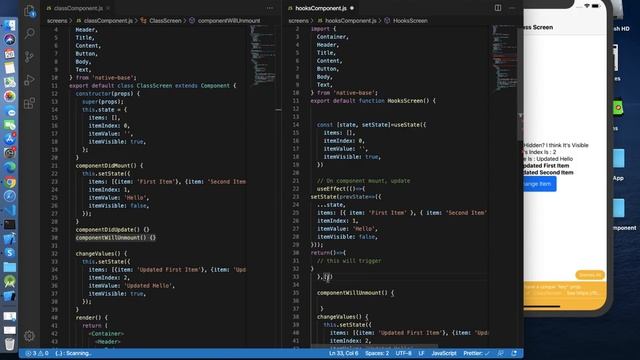Click the Scanning status in the status bar
The width and height of the screenshot is (640, 360).
coord(73,353)
